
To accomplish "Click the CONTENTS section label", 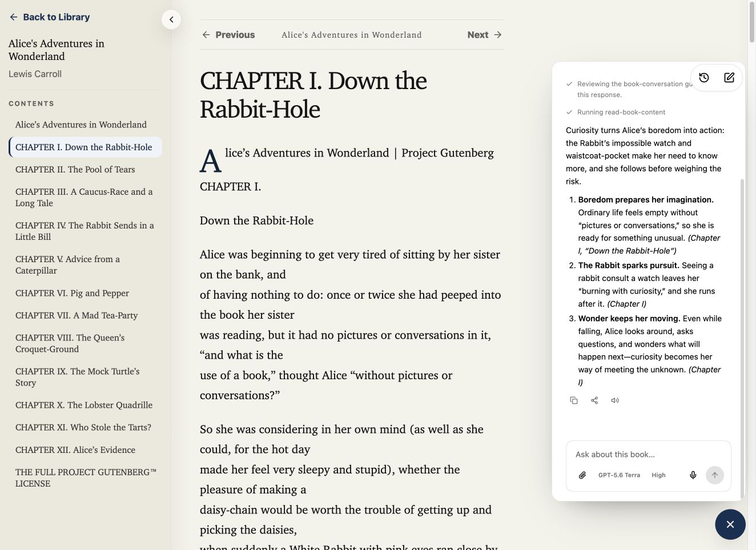I will [31, 103].
